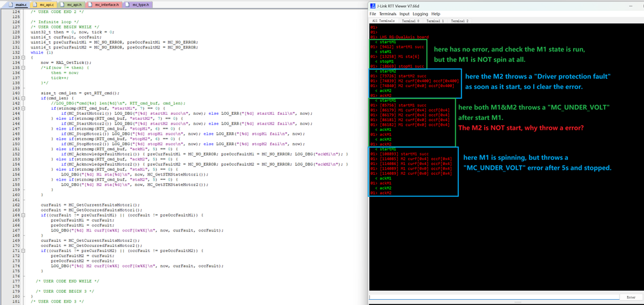Image resolution: width=644 pixels, height=305 pixels.
Task: Switch to Terminal 1 tab
Action: [x=434, y=21]
